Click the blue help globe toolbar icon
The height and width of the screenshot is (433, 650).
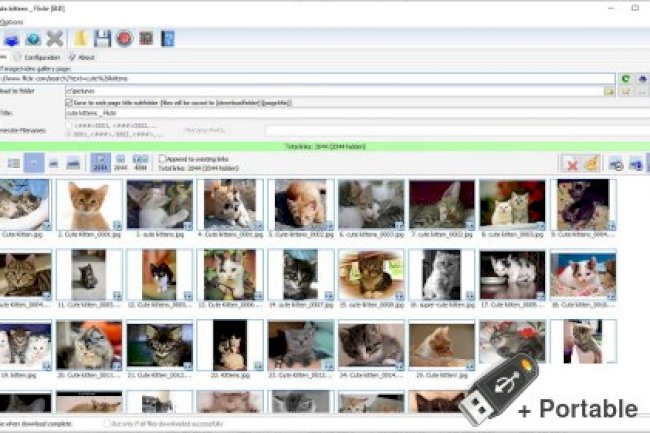[32, 39]
